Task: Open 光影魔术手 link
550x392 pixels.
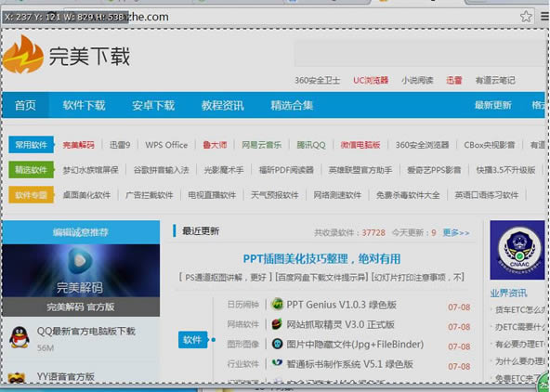Action: click(x=224, y=170)
